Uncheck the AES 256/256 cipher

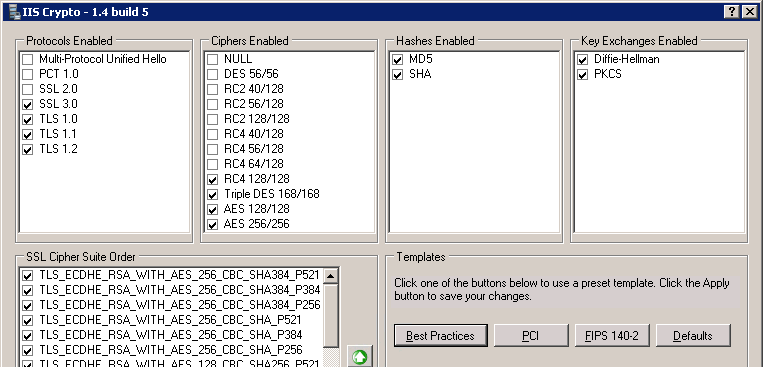point(213,225)
